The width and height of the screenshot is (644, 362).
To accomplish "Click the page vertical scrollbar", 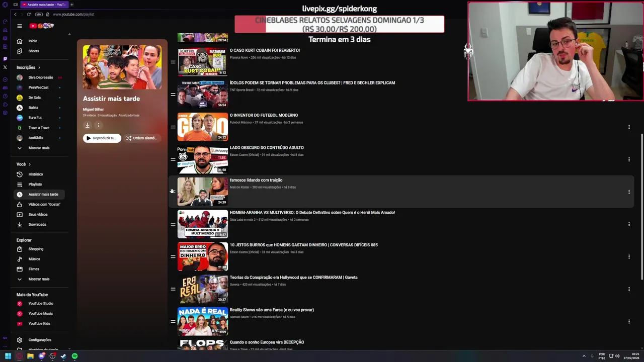I will click(641, 206).
